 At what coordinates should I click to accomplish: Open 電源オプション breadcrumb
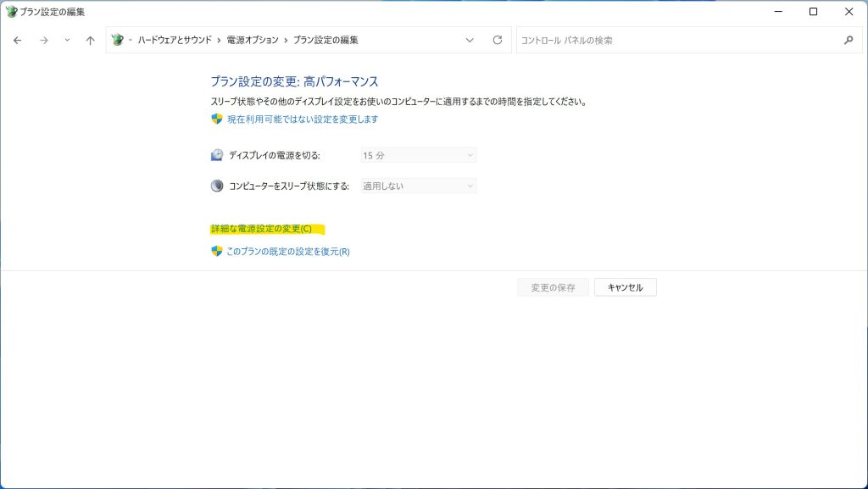(x=253, y=40)
